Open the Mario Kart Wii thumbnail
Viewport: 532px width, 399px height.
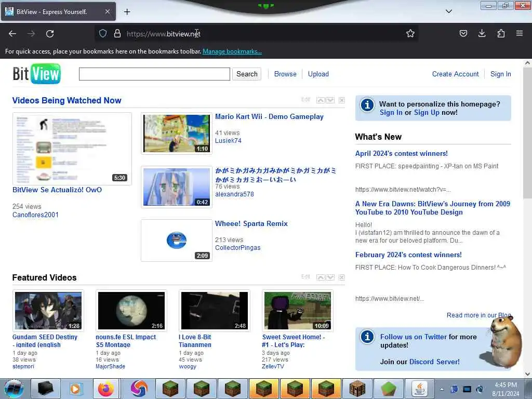[x=177, y=134]
